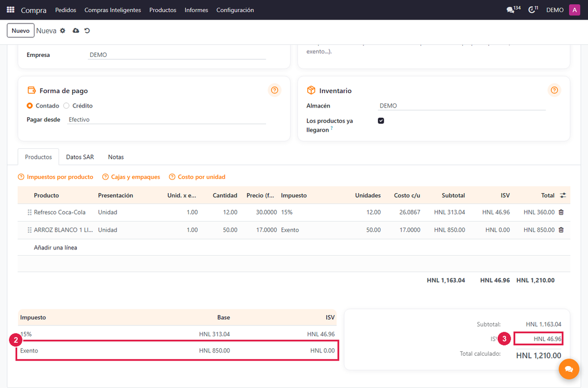Image resolution: width=588 pixels, height=388 pixels.
Task: Open the help icon in Inventario card
Action: coord(554,90)
